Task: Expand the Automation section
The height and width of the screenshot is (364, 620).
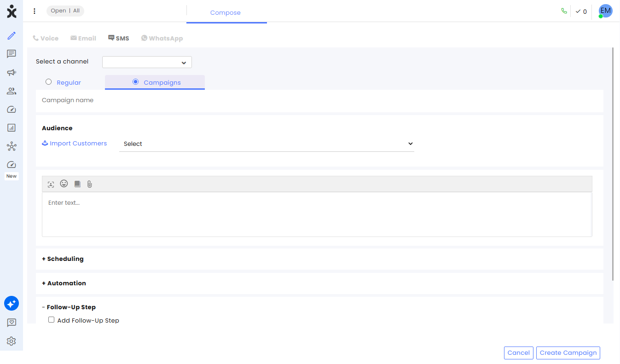Action: (x=64, y=283)
